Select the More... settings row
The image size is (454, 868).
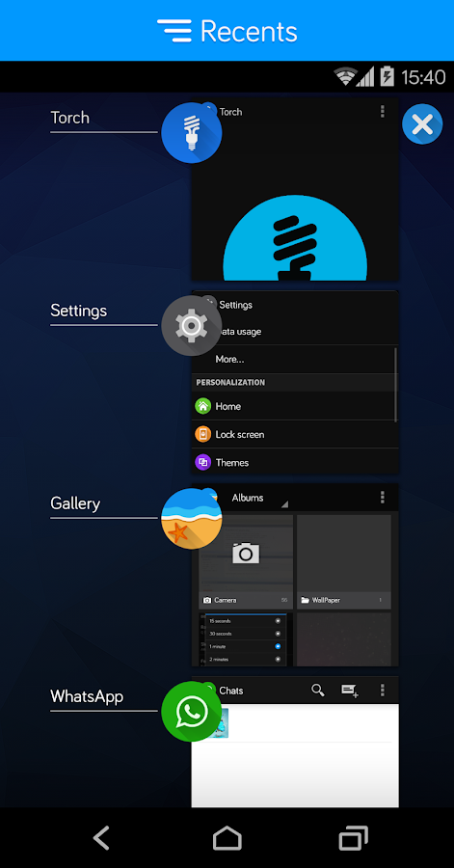click(295, 360)
